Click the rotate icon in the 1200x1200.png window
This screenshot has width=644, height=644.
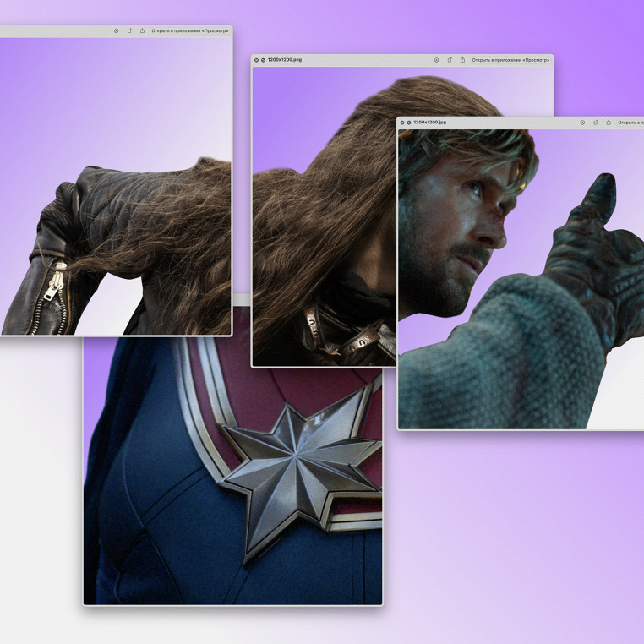(450, 60)
